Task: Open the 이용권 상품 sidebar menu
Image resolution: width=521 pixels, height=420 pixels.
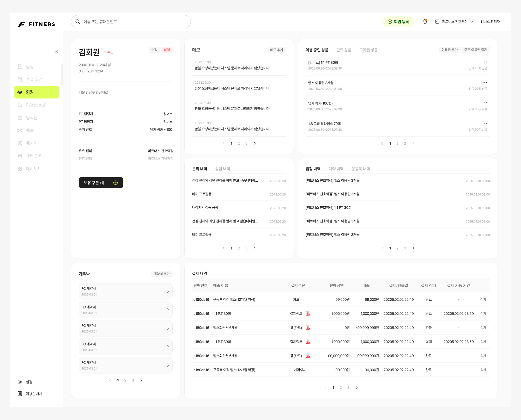Action: click(37, 105)
